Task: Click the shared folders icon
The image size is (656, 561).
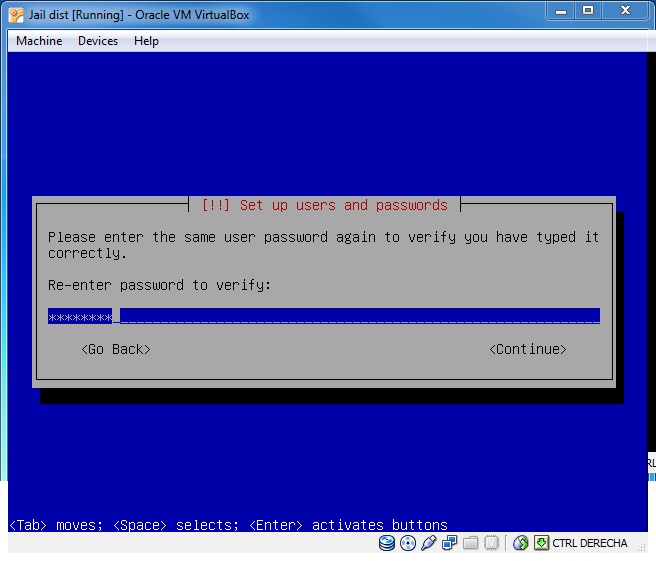Action: (471, 543)
